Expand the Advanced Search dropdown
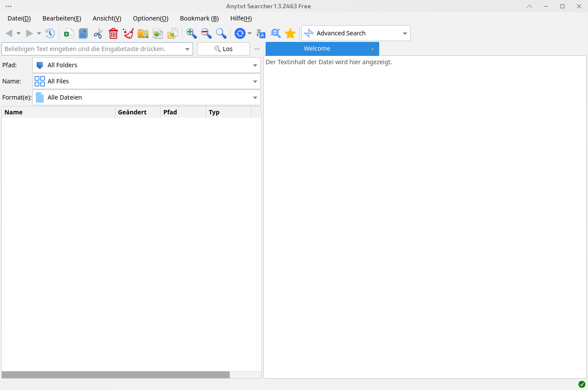This screenshot has width=588, height=390. tap(405, 33)
